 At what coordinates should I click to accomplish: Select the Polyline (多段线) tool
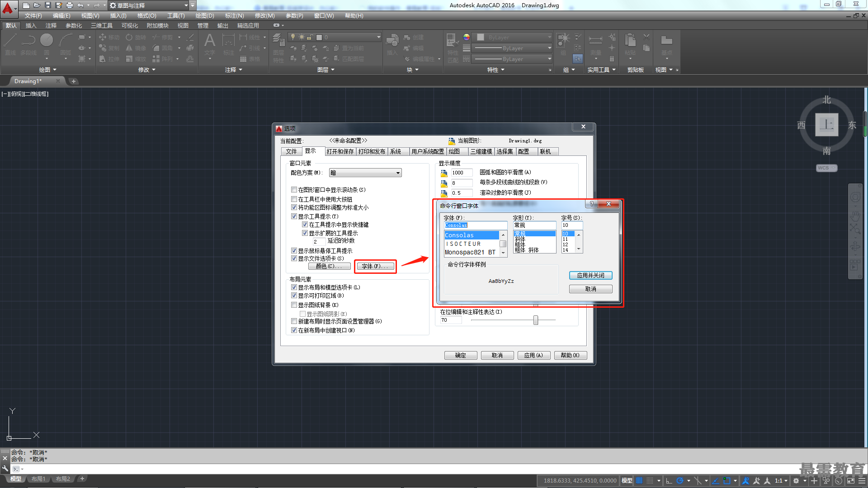coord(28,44)
